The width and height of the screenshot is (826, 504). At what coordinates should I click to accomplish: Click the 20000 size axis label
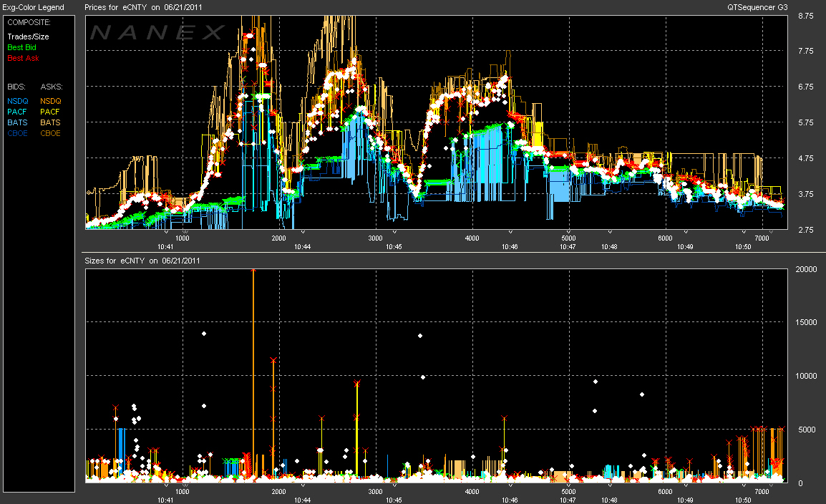pos(805,269)
